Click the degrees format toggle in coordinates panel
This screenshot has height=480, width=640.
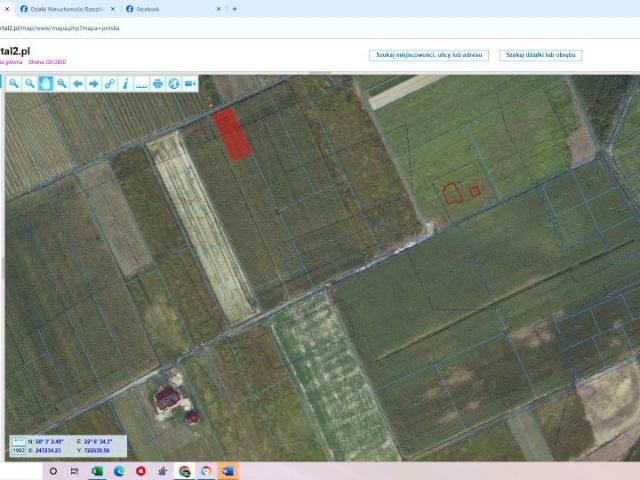[18, 441]
